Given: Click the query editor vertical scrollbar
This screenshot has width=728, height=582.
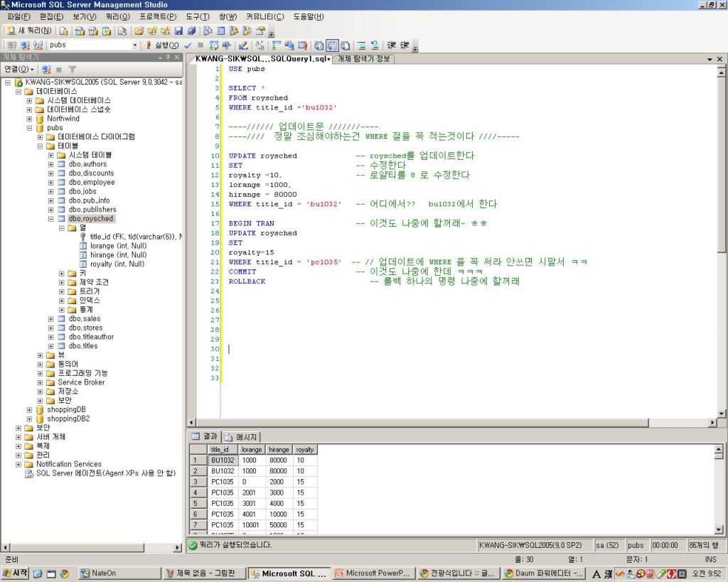Looking at the screenshot, I should point(721,242).
